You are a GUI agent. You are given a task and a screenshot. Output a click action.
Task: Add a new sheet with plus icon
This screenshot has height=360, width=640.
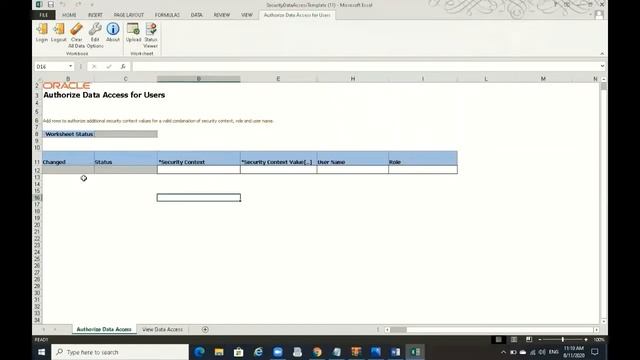tap(205, 329)
